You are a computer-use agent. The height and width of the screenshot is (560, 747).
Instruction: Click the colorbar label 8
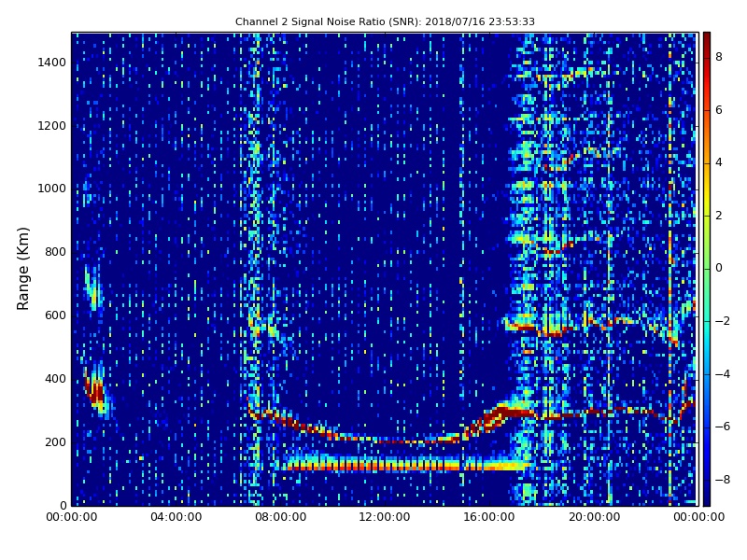[x=719, y=57]
